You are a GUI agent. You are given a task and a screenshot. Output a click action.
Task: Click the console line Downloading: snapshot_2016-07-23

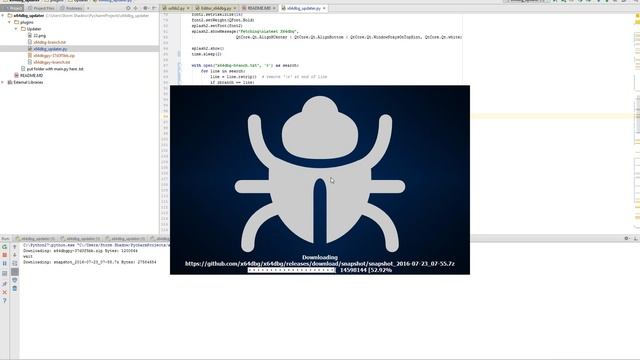[90, 262]
